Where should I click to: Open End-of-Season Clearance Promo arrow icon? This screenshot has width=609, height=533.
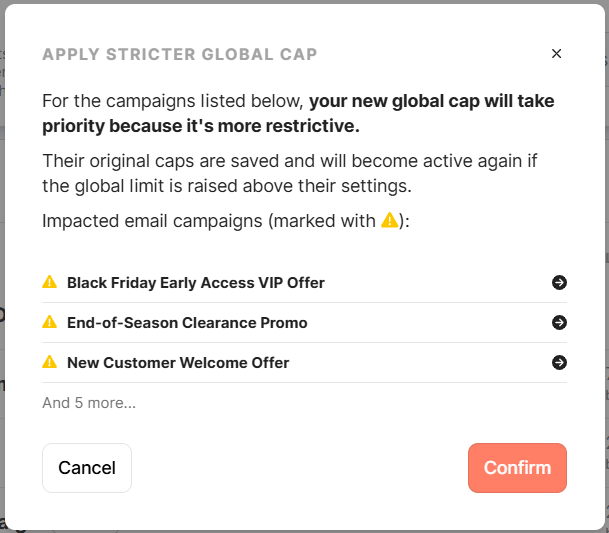point(559,323)
